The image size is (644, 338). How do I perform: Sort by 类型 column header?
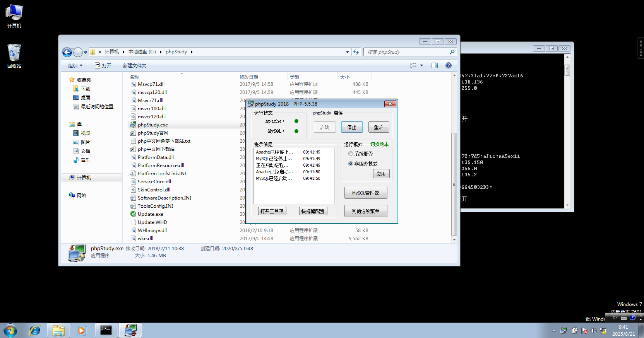312,77
